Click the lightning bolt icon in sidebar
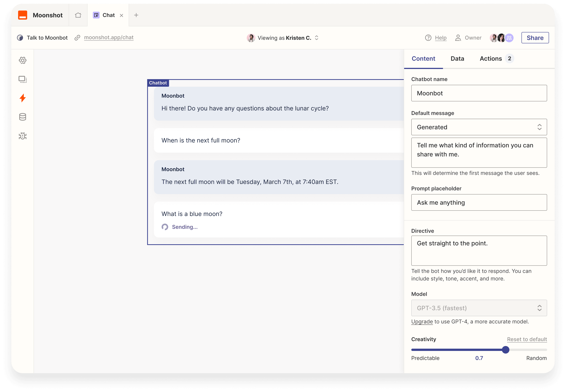 (x=23, y=98)
